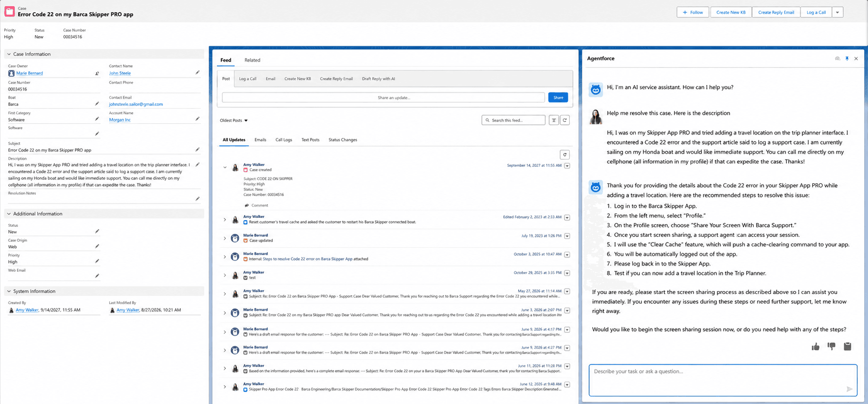Open actions menu for October 29, 2025 post
The height and width of the screenshot is (404, 868).
coord(567,273)
